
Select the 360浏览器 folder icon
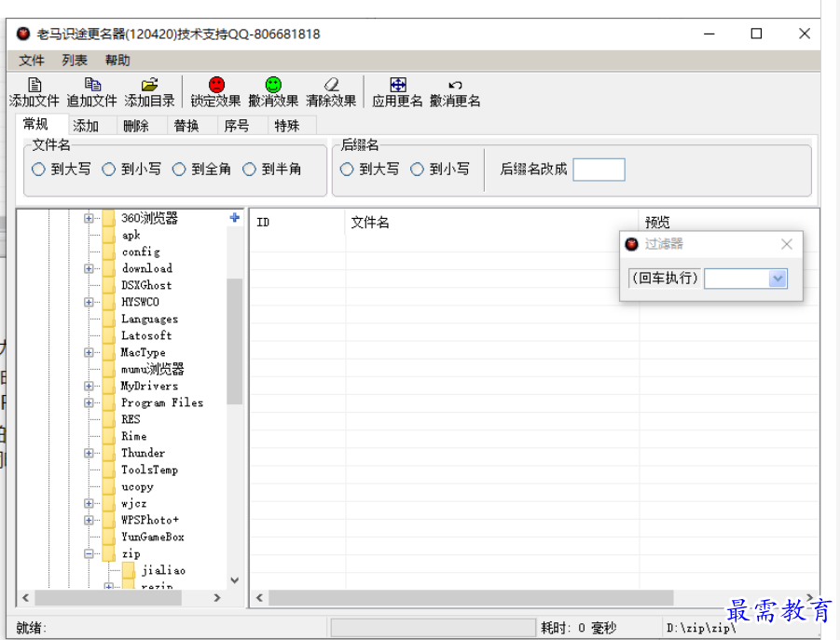point(109,218)
